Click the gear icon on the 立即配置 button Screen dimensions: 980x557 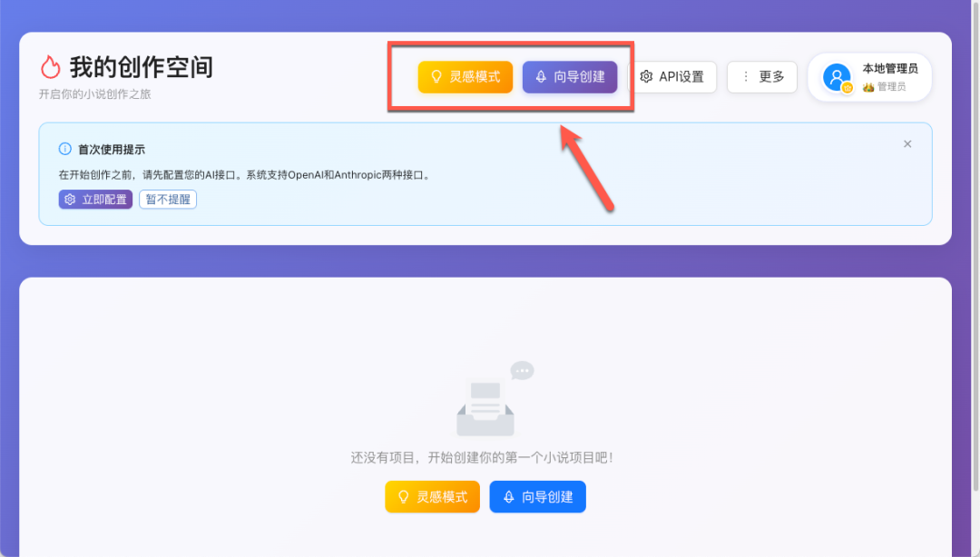[72, 199]
